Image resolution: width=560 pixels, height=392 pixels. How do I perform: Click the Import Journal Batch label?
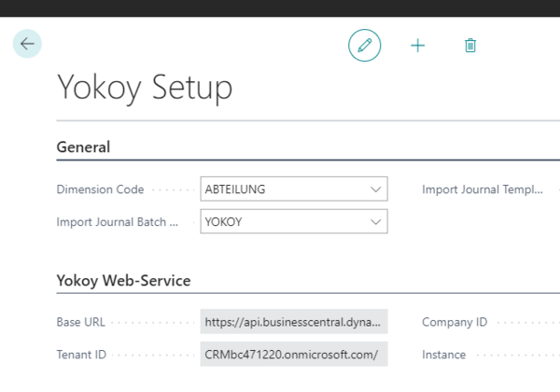[x=117, y=221]
